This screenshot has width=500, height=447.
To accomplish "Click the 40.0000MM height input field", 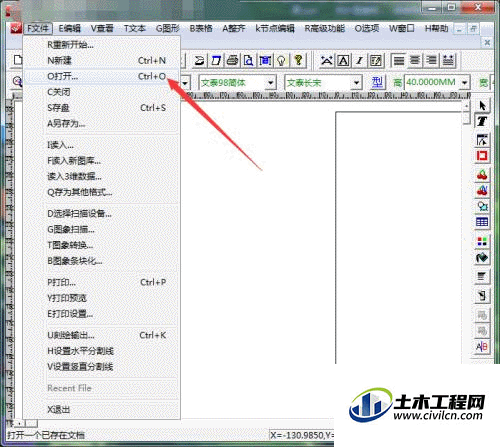I will click(x=432, y=82).
